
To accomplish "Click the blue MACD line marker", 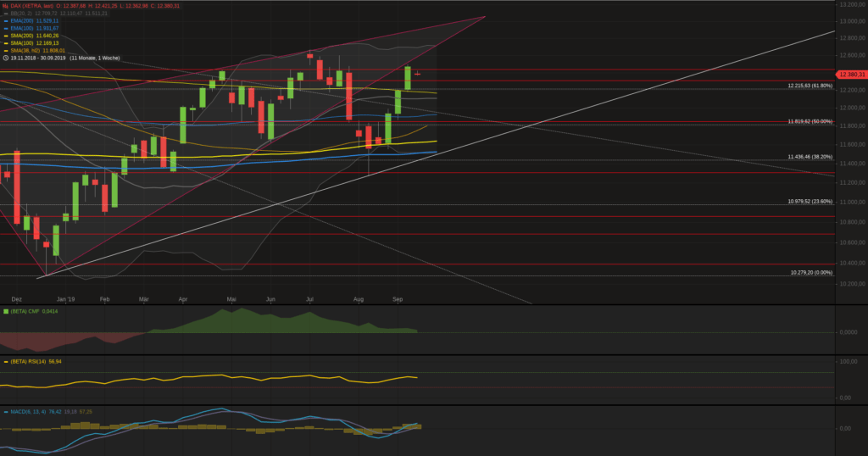I will coord(5,411).
